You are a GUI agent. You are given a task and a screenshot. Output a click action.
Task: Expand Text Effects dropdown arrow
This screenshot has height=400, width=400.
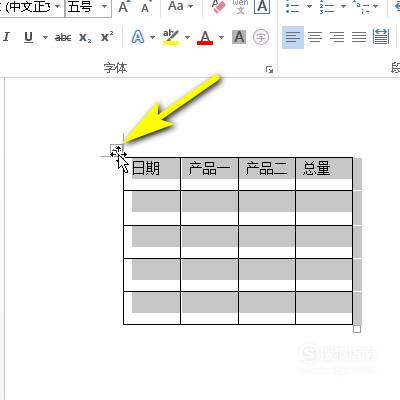coord(152,37)
